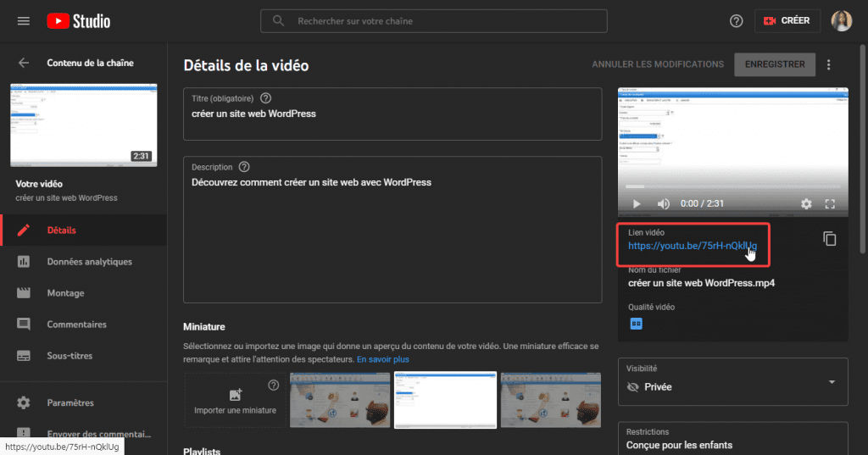Click the Privée hidden-eye icon
The height and width of the screenshot is (455, 868).
(x=632, y=387)
